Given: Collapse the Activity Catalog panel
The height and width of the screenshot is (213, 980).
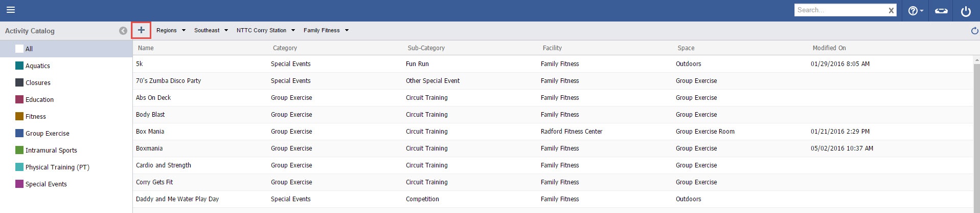Looking at the screenshot, I should pyautogui.click(x=123, y=31).
